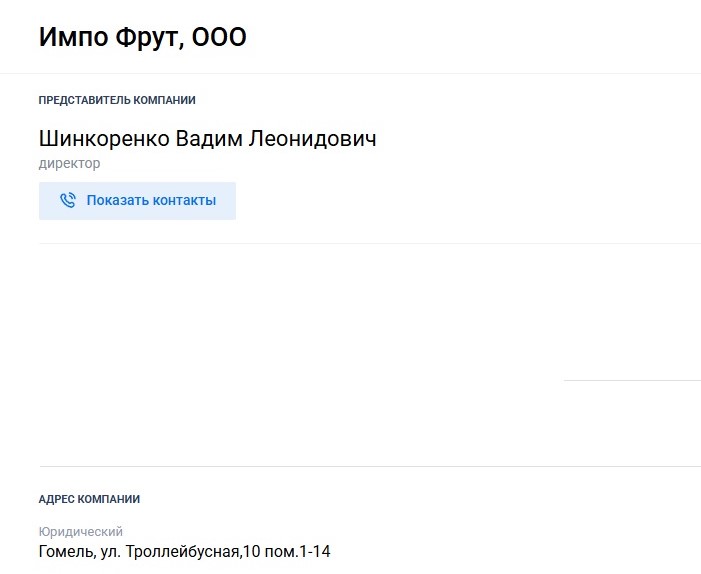Click the city name Гомель
701x574 pixels.
(x=67, y=552)
